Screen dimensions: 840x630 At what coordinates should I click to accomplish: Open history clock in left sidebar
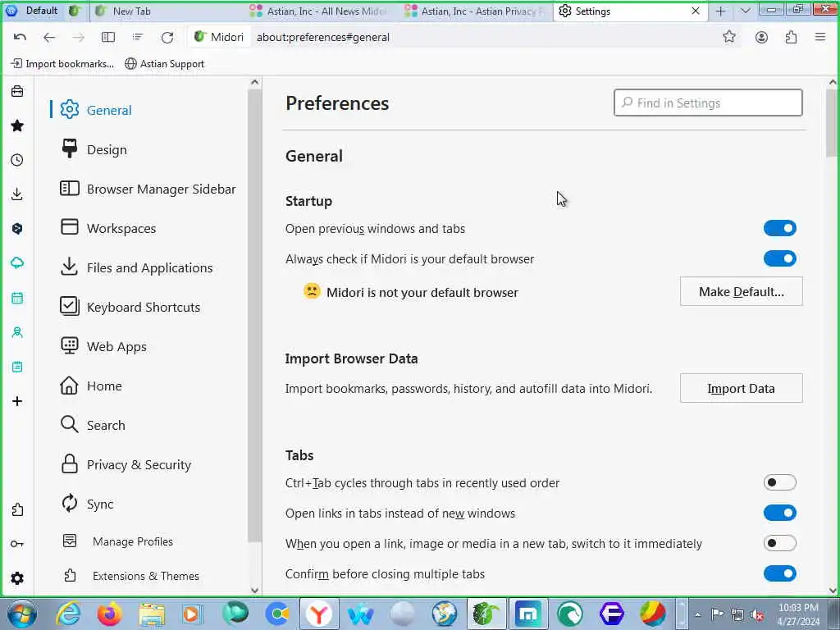click(17, 160)
